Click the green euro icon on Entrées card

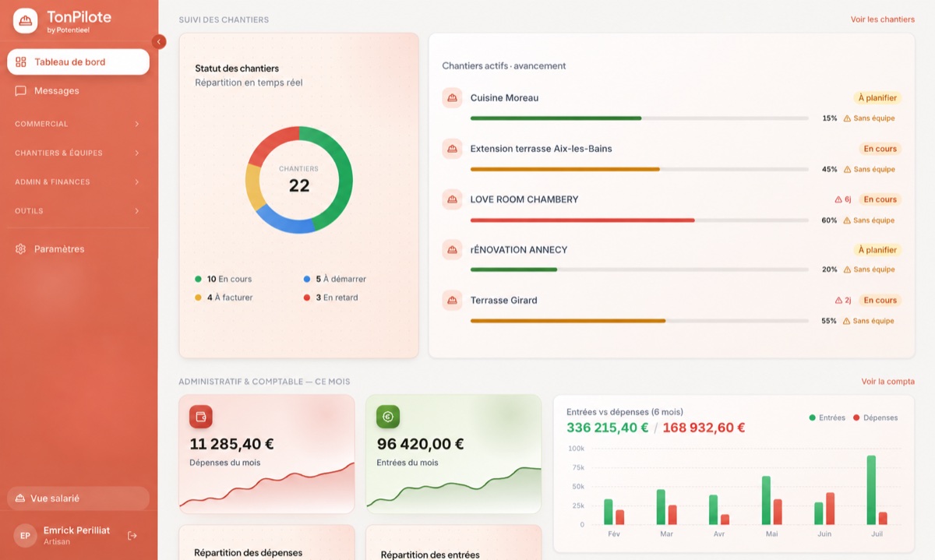point(388,417)
